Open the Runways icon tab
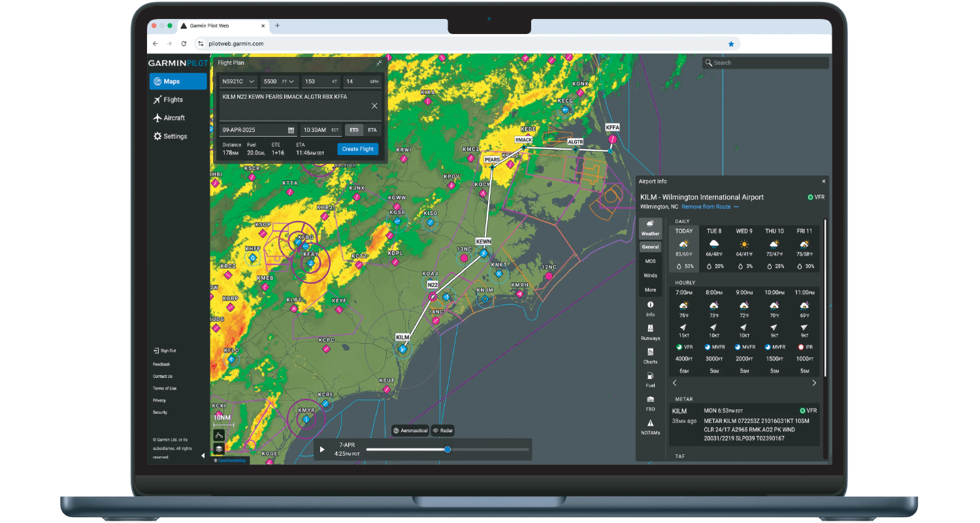Screen dimensions: 980x523 650,332
